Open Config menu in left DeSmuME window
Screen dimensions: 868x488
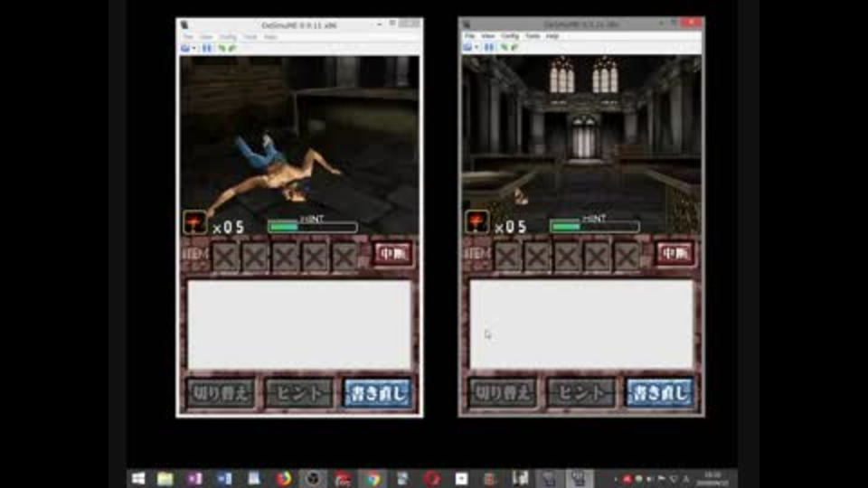pos(228,37)
